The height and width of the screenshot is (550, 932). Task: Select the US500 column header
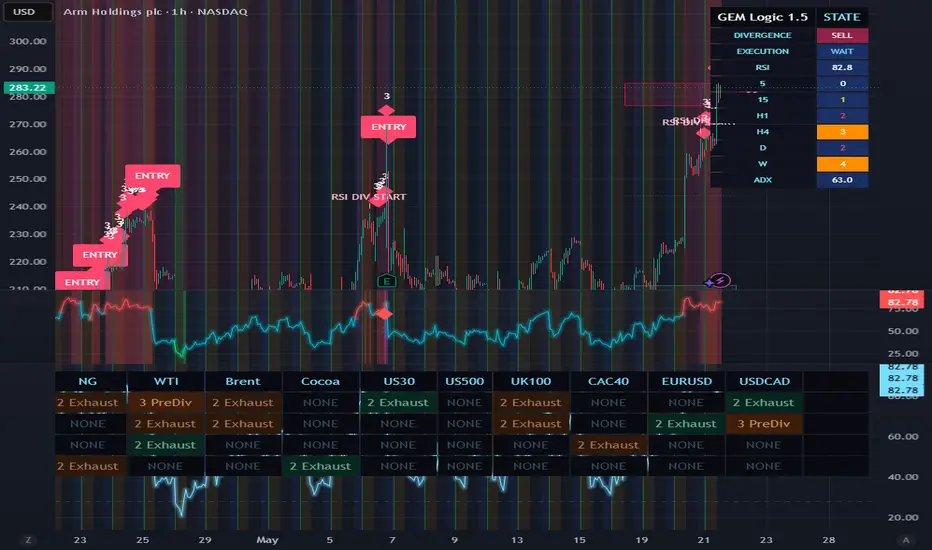(x=464, y=381)
